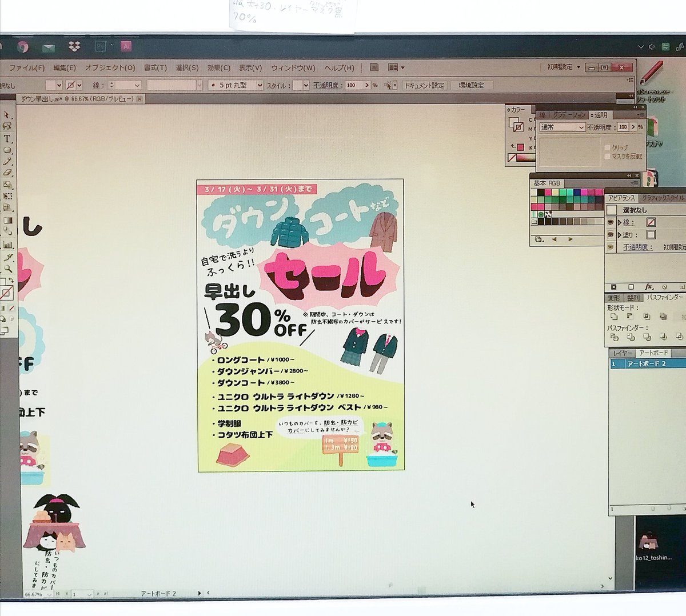Open swatch libraries menu icon
Viewport: 686px width, 616px height.
click(x=539, y=239)
